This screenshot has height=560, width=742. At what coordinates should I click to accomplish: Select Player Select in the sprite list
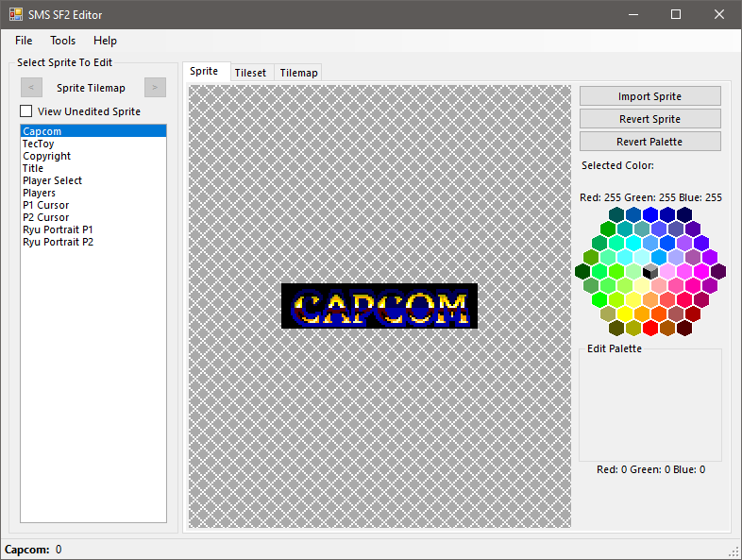(93, 180)
